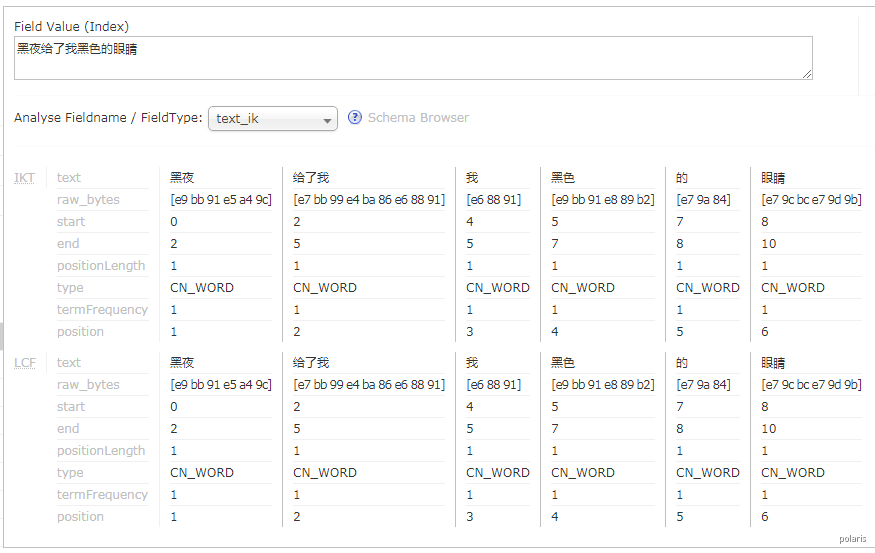Click LCF raw bytes [e9 bb 91 e5 a4 9c]
Viewport: 875px width, 553px height.
(x=221, y=385)
